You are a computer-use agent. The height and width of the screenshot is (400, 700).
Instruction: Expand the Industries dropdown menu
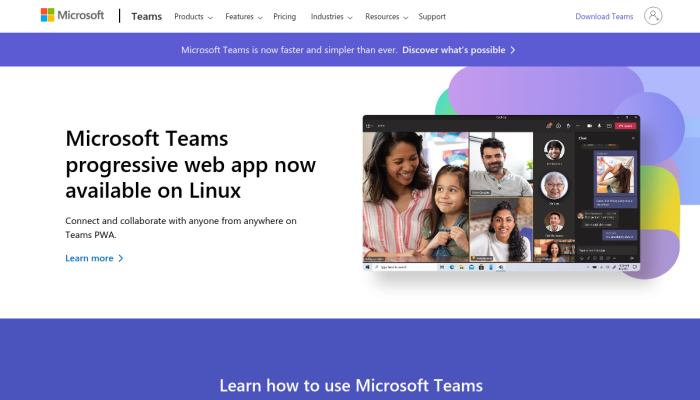[331, 17]
